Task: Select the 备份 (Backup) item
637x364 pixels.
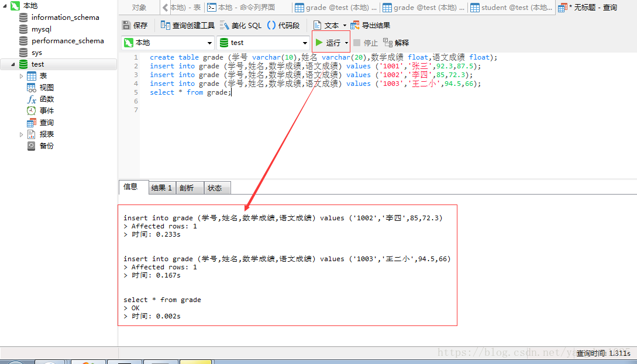Action: click(43, 145)
